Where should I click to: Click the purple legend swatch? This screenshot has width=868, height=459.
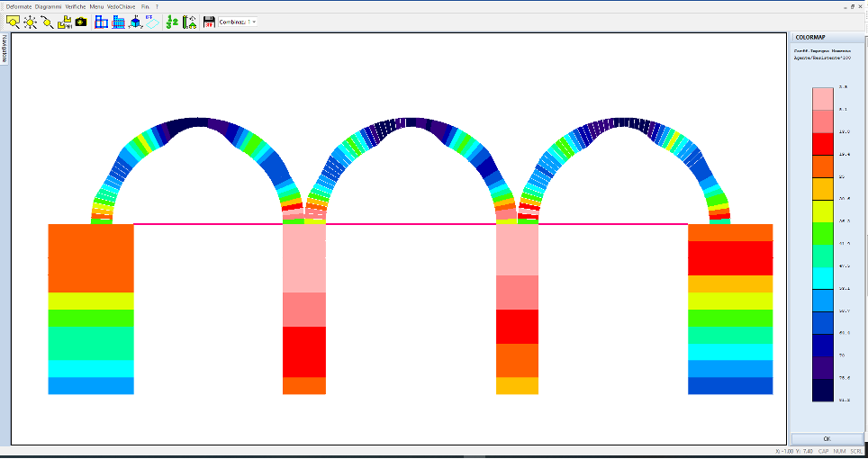pyautogui.click(x=823, y=368)
